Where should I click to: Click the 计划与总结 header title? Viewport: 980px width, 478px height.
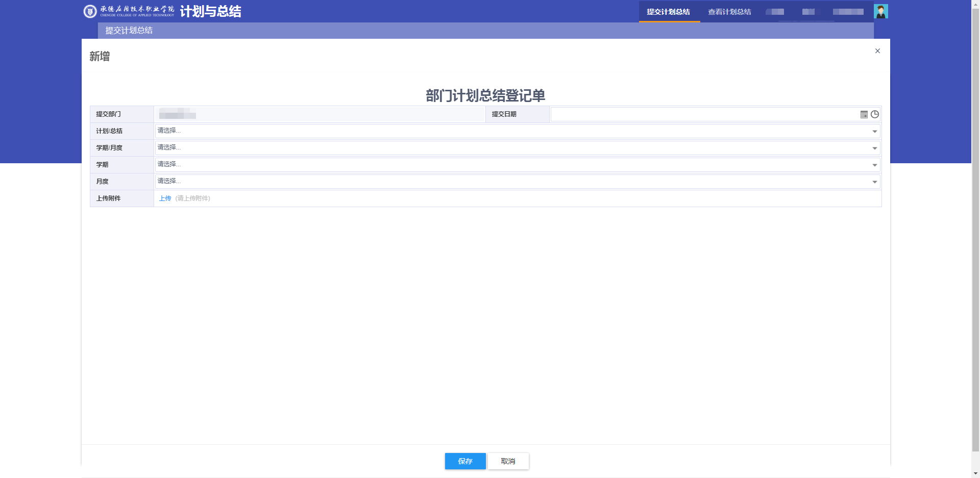click(x=210, y=11)
